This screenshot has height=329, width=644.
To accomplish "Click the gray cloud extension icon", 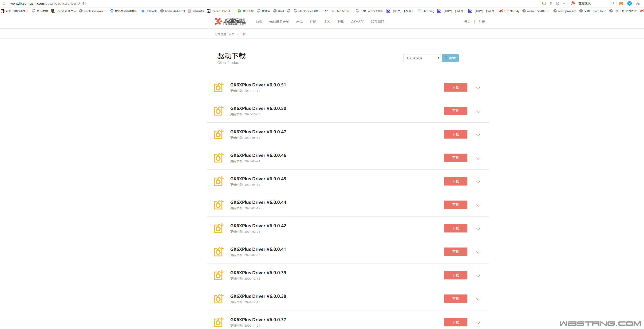I will (638, 4).
